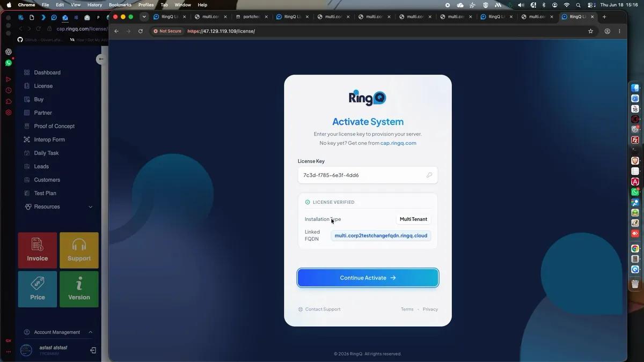This screenshot has height=362, width=644.
Task: Click the Continue Activate button
Action: pyautogui.click(x=368, y=278)
